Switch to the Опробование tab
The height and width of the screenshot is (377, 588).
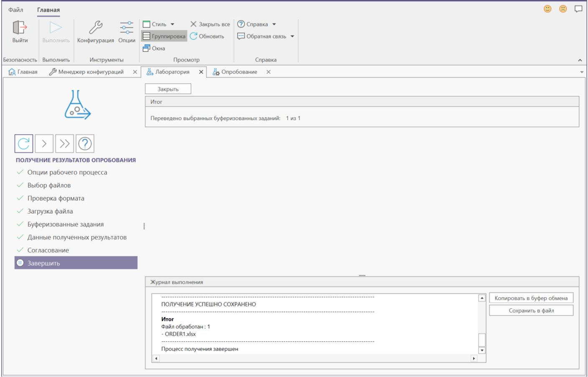click(x=239, y=72)
